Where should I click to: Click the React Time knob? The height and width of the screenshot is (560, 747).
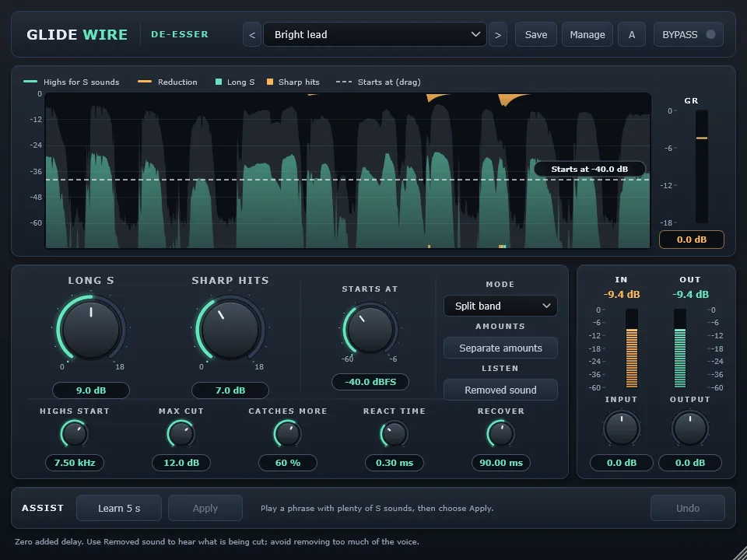394,434
